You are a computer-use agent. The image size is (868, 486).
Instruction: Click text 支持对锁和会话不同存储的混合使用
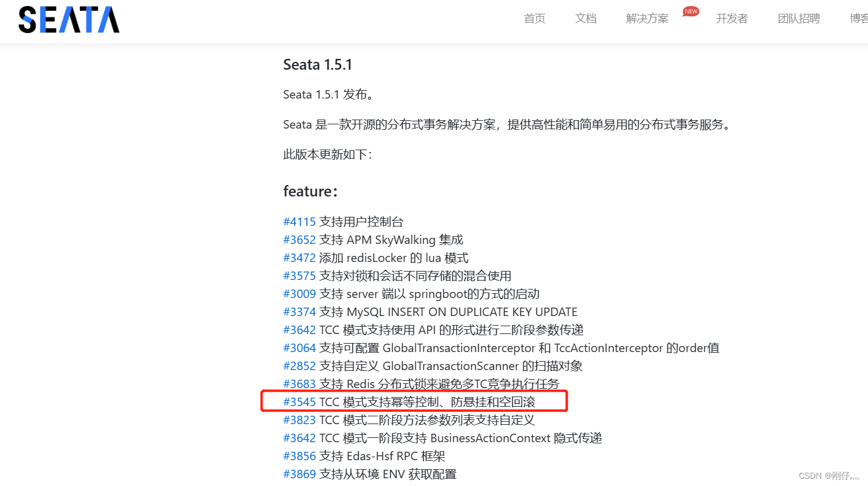pyautogui.click(x=415, y=276)
